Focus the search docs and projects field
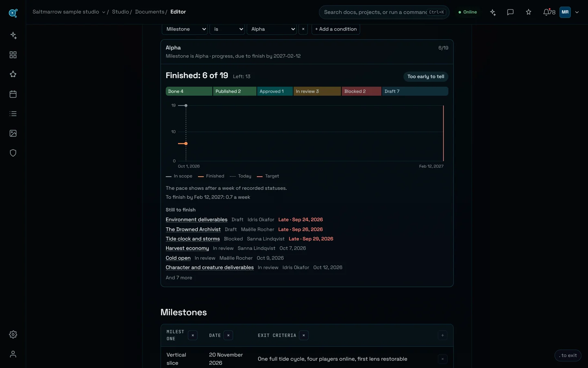This screenshot has width=588, height=368. (384, 12)
